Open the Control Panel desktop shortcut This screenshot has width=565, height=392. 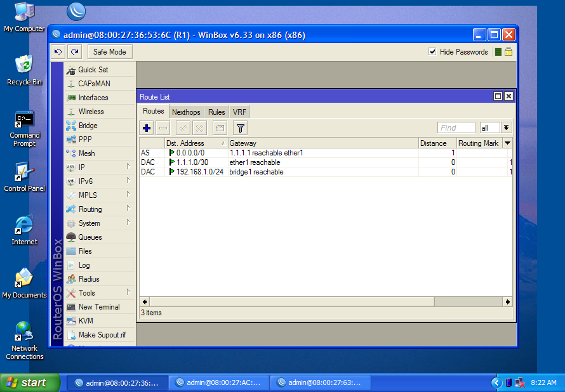[25, 177]
